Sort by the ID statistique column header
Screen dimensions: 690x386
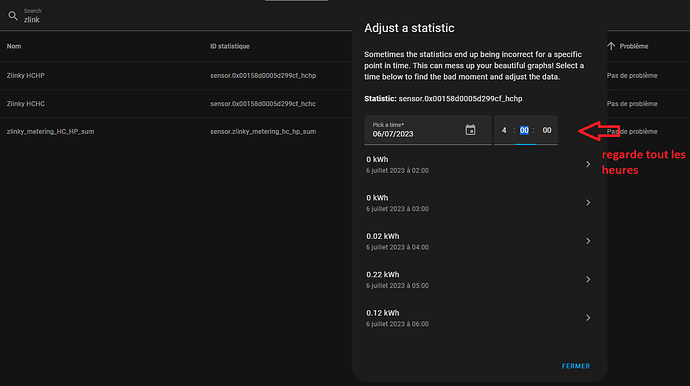pyautogui.click(x=230, y=46)
